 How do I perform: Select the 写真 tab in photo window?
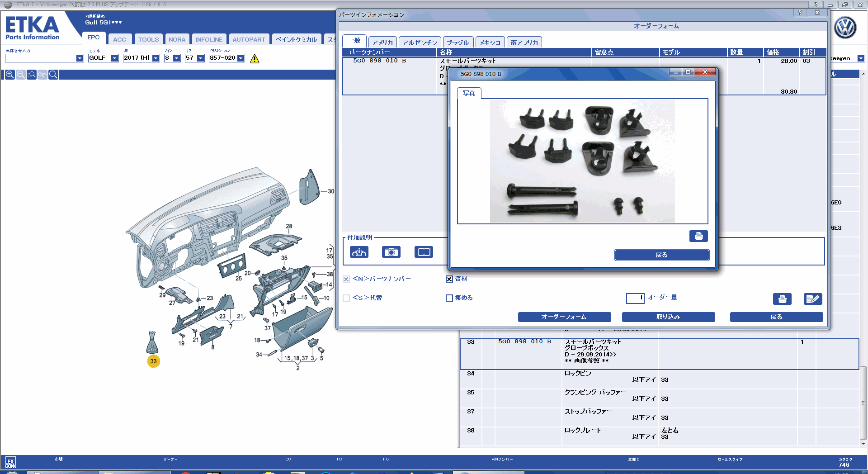pos(469,93)
